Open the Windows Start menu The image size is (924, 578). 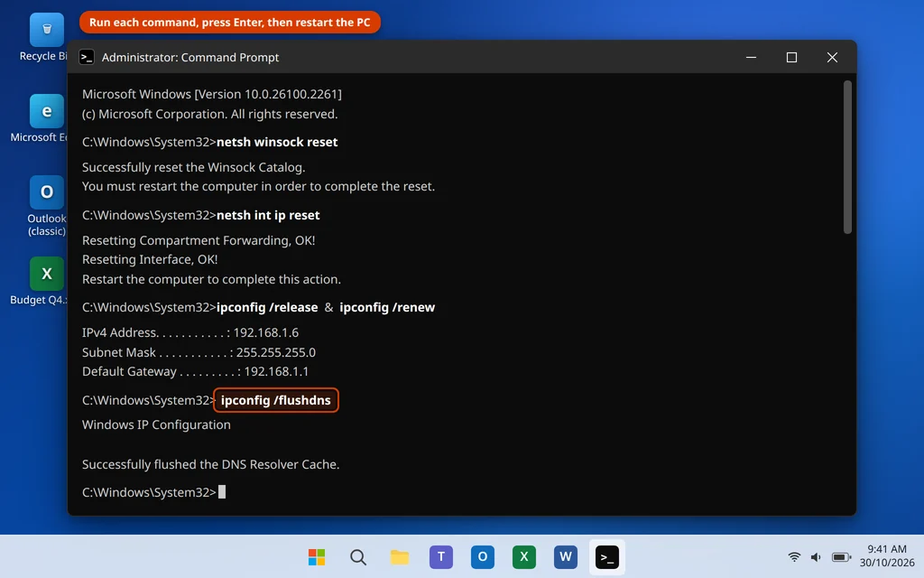(x=317, y=556)
